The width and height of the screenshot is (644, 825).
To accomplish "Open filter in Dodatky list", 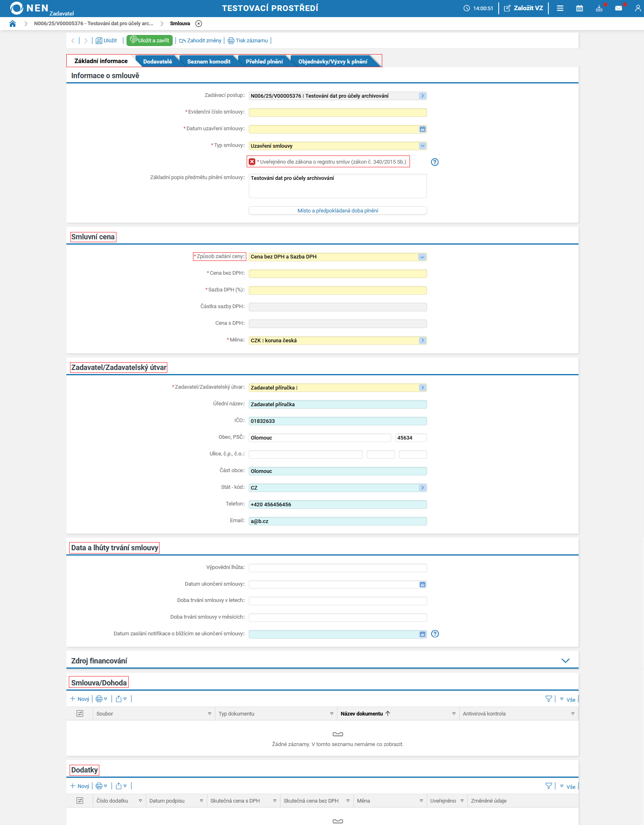I will click(x=549, y=786).
